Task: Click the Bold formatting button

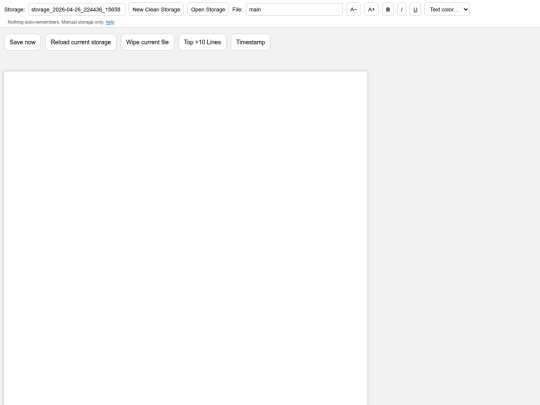Action: [388, 9]
